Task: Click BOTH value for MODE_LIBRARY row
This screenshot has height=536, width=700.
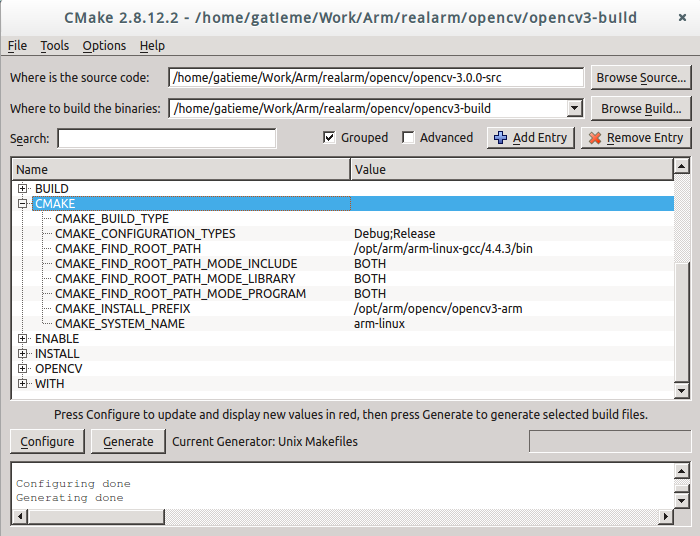Action: click(x=370, y=278)
